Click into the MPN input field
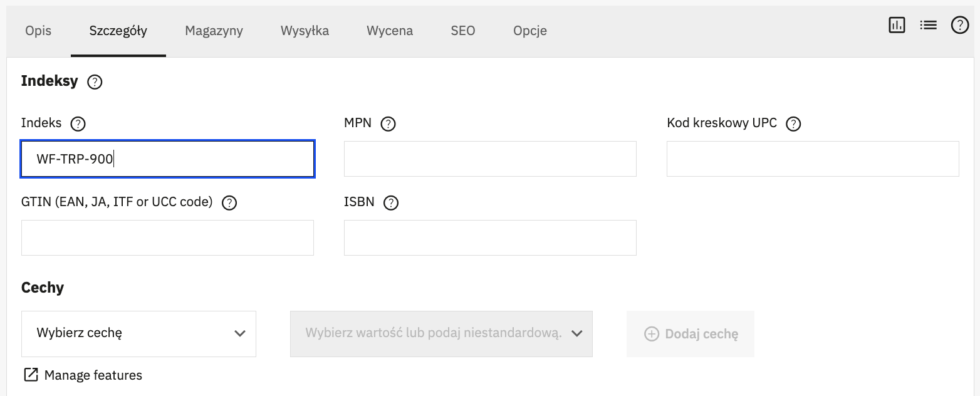 (x=490, y=159)
